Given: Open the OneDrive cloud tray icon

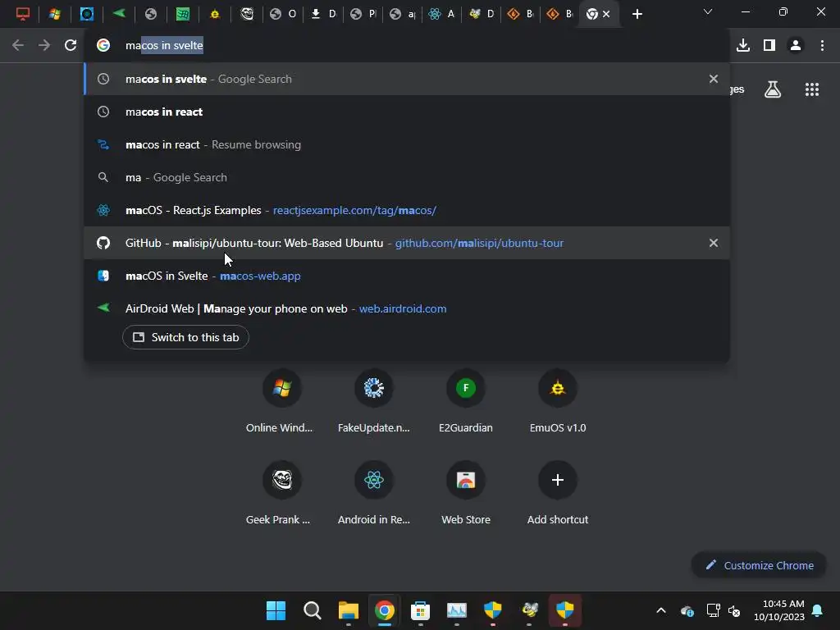Looking at the screenshot, I should (687, 610).
